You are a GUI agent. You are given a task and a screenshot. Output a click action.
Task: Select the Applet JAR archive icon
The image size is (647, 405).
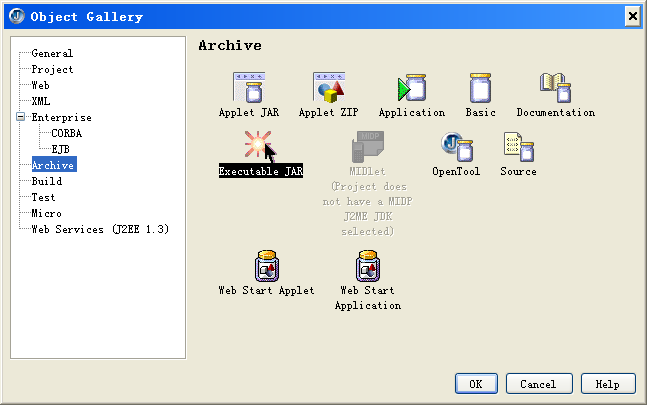coord(249,87)
